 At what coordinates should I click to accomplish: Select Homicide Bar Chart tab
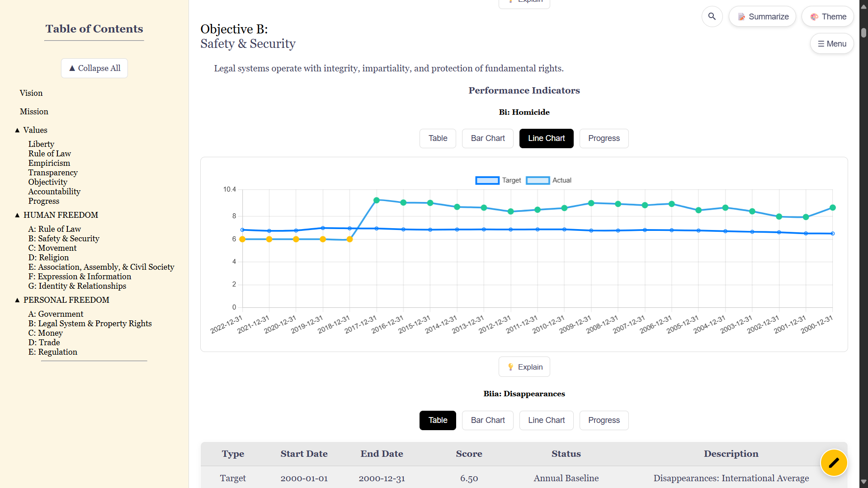pyautogui.click(x=487, y=138)
